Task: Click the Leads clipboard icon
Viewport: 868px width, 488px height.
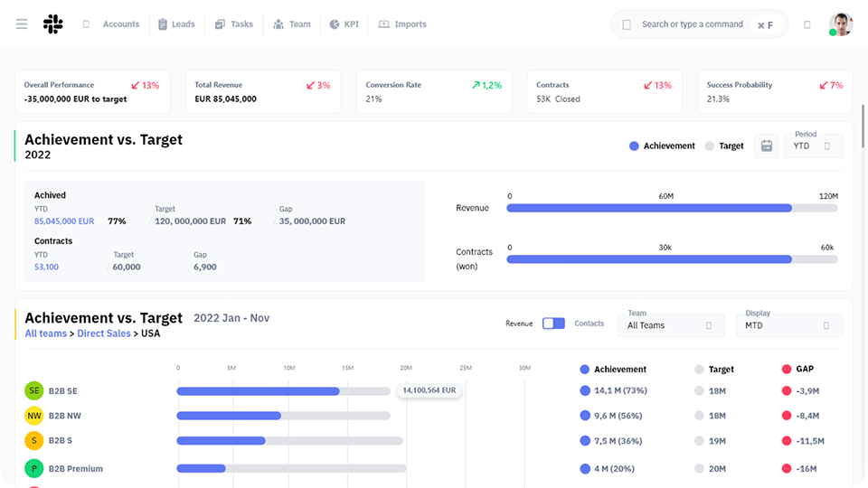Action: [x=162, y=24]
